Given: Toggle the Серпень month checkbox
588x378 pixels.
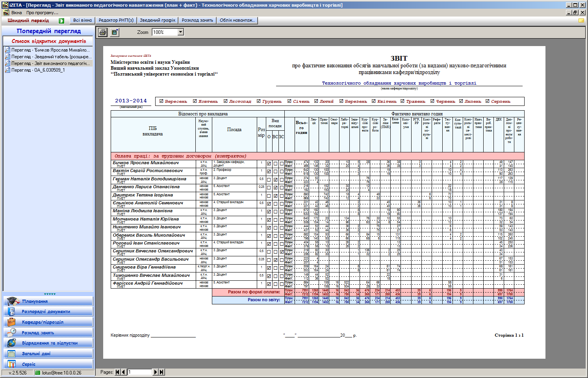Looking at the screenshot, I should coord(487,101).
